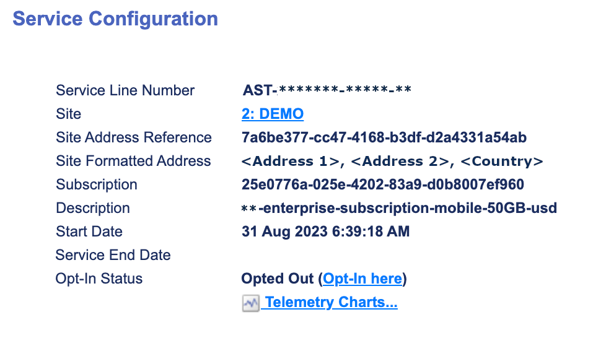The width and height of the screenshot is (606, 364).
Task: Select the Address 1, Address 2, Country value
Action: coord(392,162)
